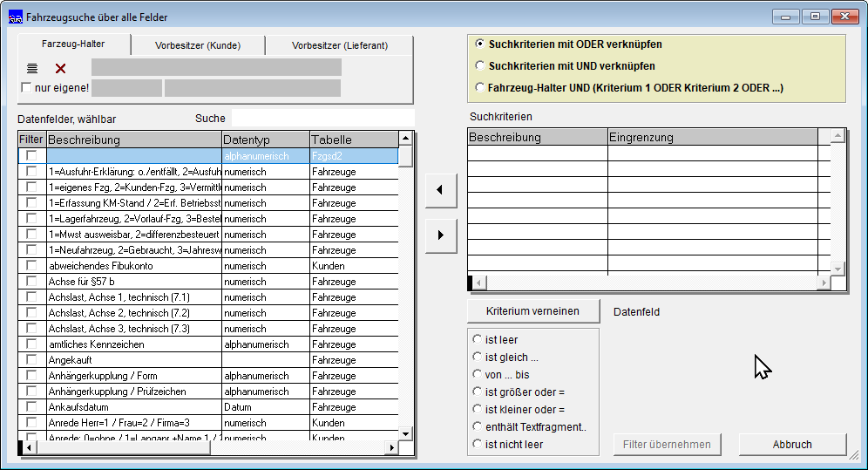Maximize the Fahrzeugsuche window
Image resolution: width=868 pixels, height=470 pixels.
point(815,17)
